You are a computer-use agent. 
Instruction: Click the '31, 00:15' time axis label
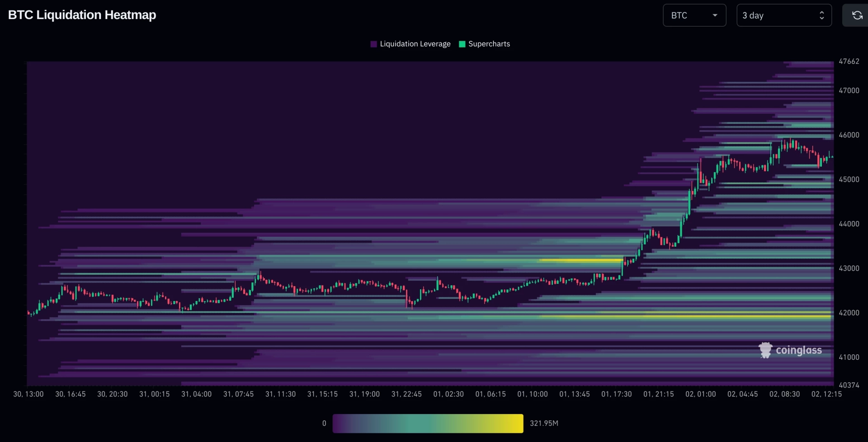coord(155,394)
